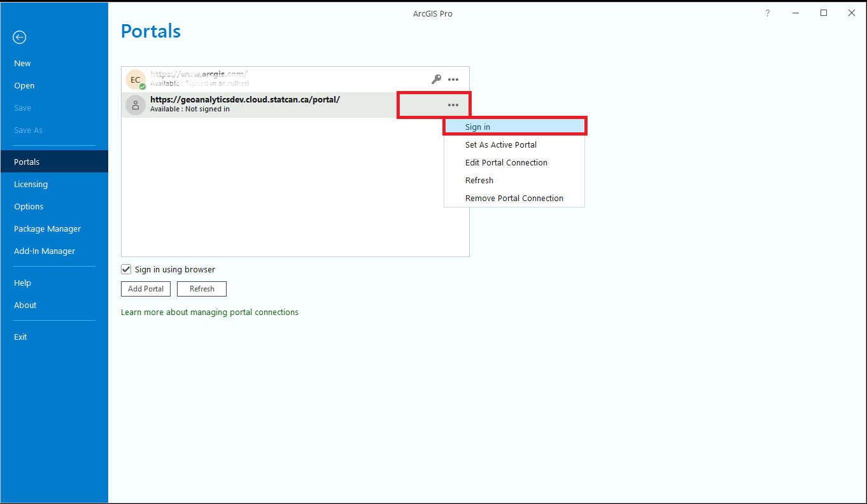Click the Add Portal button
This screenshot has height=504, width=867.
(x=146, y=289)
